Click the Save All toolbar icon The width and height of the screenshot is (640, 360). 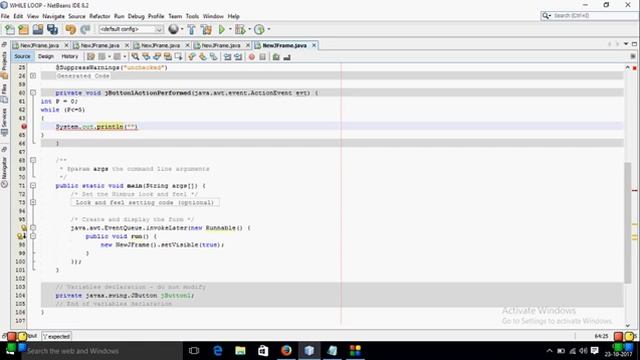click(x=53, y=29)
